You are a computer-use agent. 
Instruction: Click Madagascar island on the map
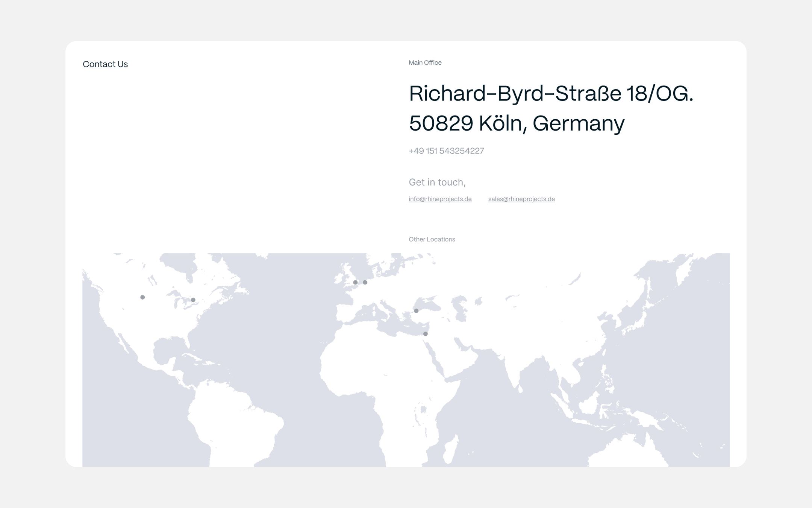[x=450, y=450]
